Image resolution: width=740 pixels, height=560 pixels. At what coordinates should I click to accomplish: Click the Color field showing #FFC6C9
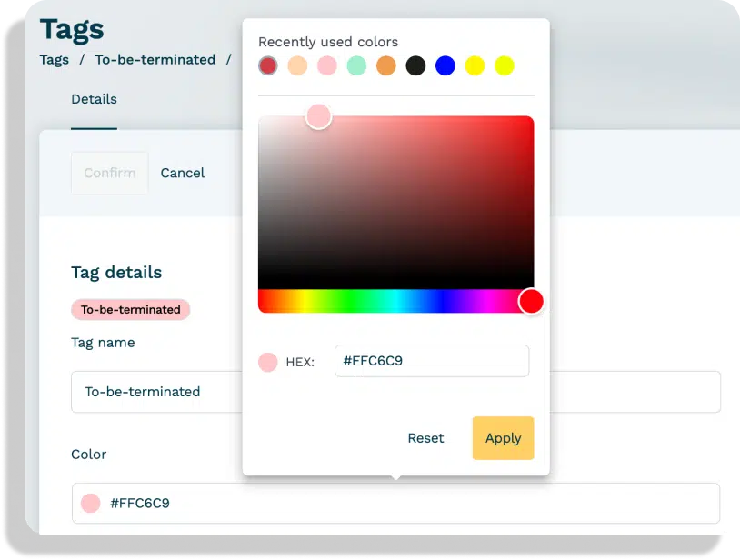(x=395, y=503)
